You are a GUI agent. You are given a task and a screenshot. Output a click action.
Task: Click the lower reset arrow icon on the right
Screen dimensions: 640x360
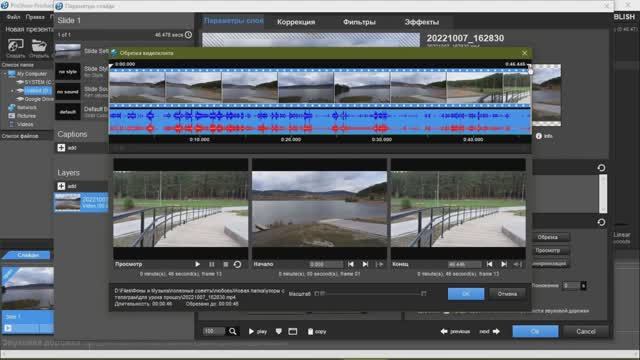(x=601, y=222)
